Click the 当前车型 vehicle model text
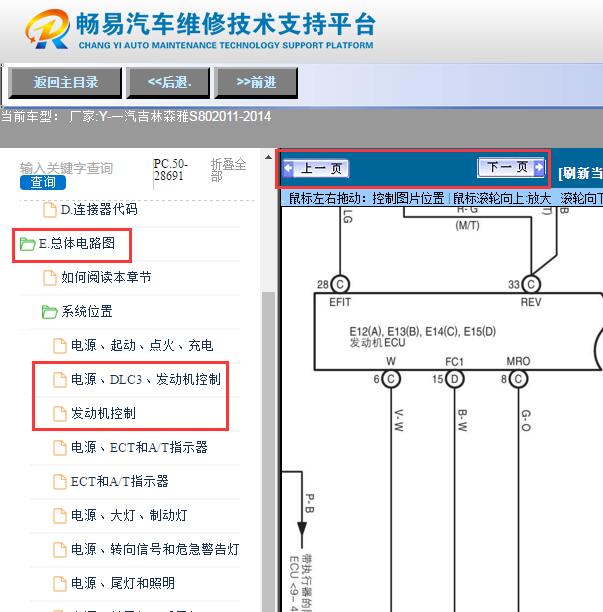Screen dimensions: 603x612 click(136, 116)
